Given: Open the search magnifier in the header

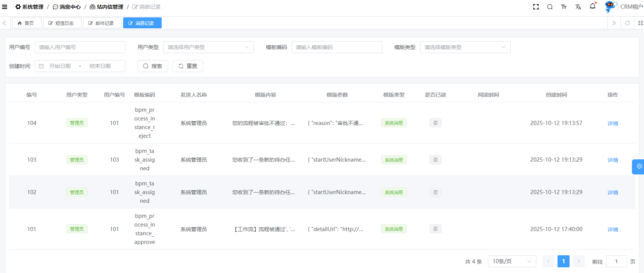Looking at the screenshot, I should pos(550,7).
